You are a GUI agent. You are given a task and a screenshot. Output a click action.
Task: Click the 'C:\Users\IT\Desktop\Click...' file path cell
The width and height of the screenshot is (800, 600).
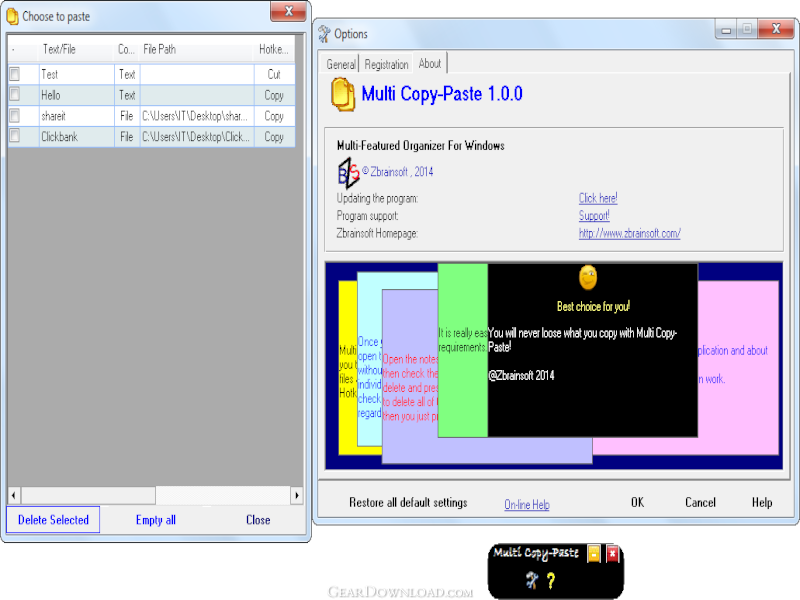pyautogui.click(x=197, y=137)
